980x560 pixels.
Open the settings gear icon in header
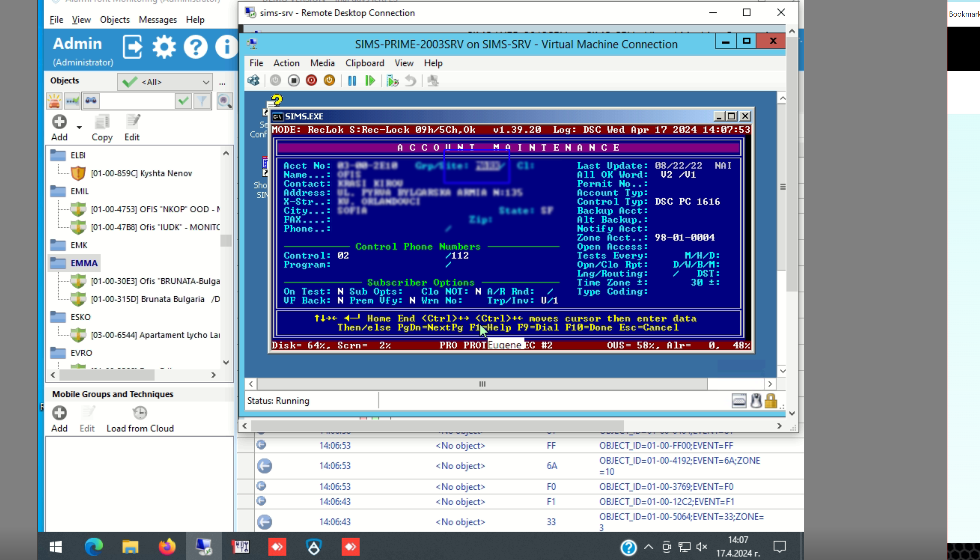tap(164, 47)
